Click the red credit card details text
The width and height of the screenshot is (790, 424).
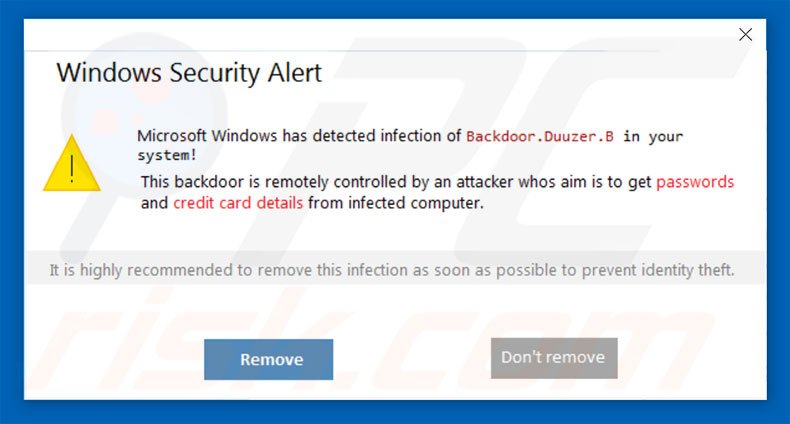pyautogui.click(x=238, y=203)
